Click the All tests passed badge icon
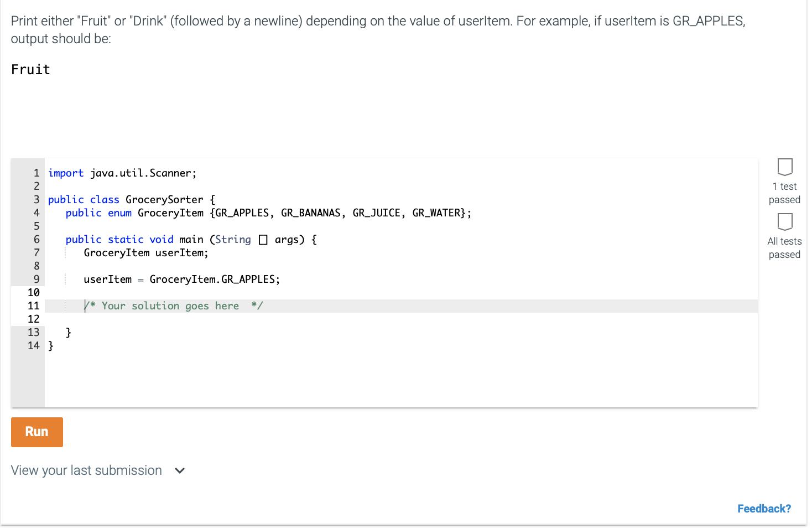The width and height of the screenshot is (812, 528). 784,221
